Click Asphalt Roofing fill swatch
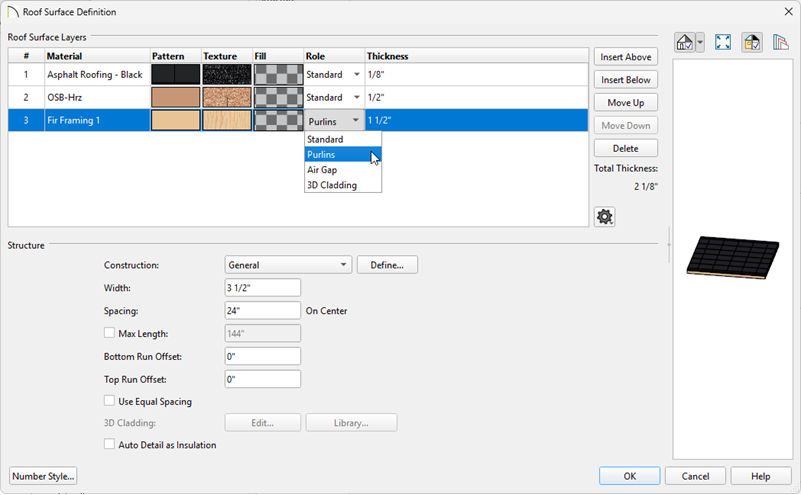 pyautogui.click(x=278, y=75)
